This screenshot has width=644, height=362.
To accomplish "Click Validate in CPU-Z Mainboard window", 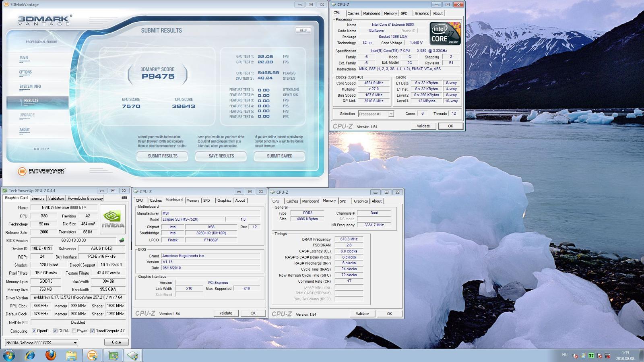I will 226,313.
